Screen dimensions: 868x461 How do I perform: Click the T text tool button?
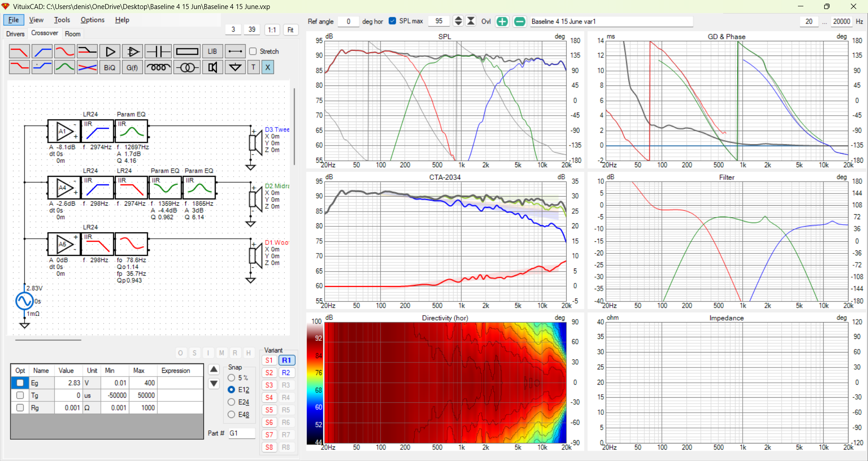pos(253,67)
